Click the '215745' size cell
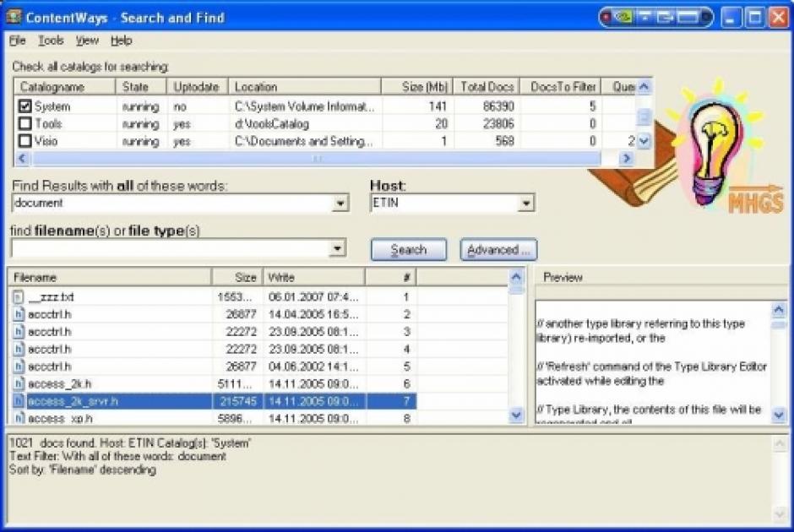794x532 pixels. pos(238,401)
